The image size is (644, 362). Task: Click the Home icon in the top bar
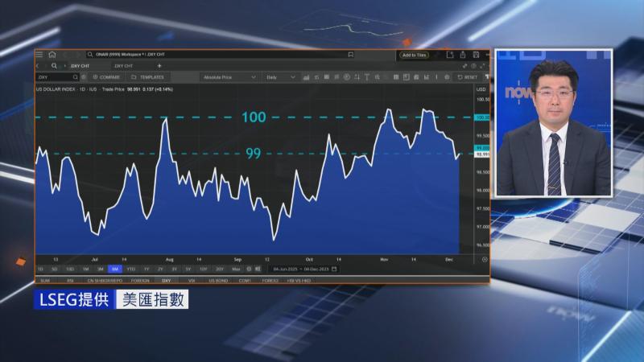point(52,55)
